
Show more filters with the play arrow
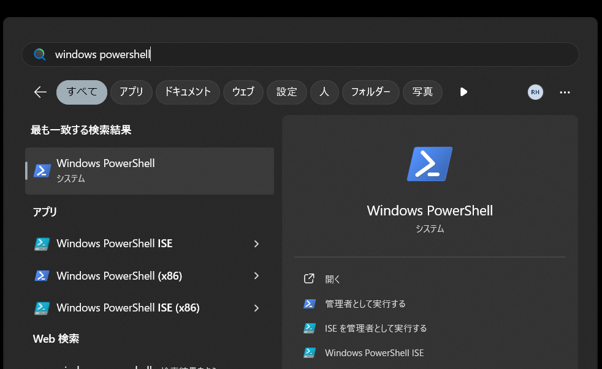[x=463, y=92]
